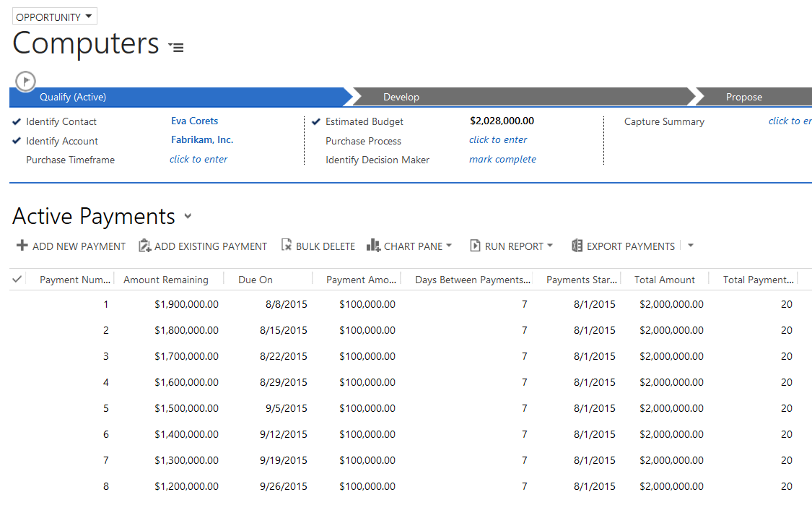This screenshot has height=505, width=812.
Task: Select the Add New Payment icon
Action: click(x=21, y=246)
